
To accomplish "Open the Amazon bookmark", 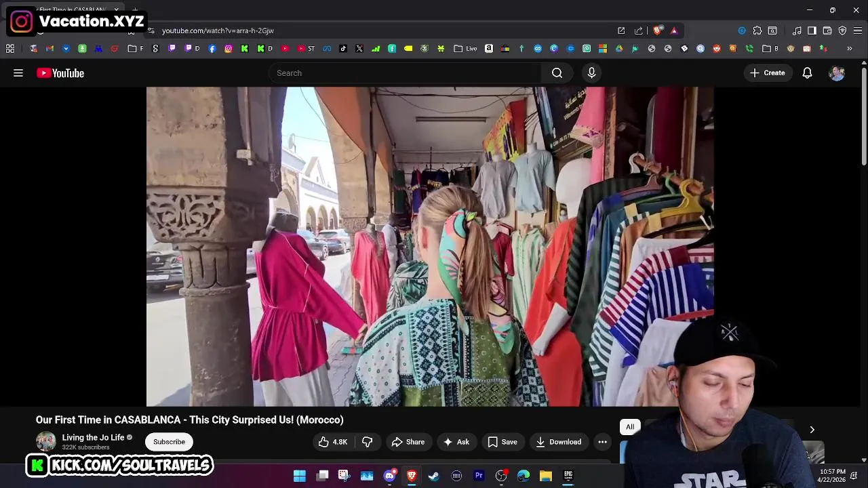I will [489, 49].
